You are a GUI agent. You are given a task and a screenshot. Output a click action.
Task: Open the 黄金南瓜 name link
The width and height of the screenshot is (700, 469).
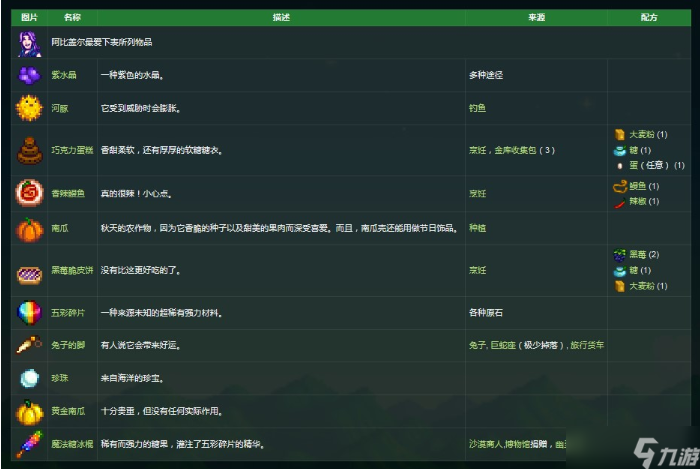point(68,411)
